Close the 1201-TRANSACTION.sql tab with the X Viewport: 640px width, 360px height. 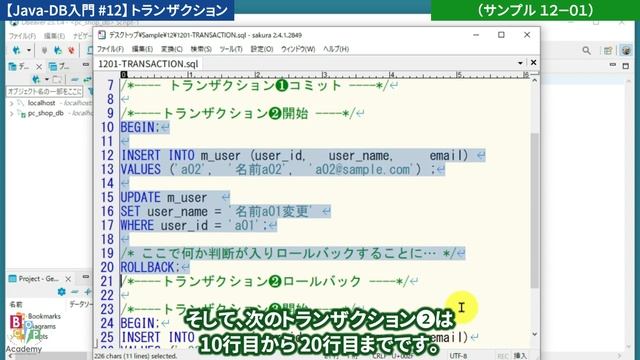click(x=533, y=62)
